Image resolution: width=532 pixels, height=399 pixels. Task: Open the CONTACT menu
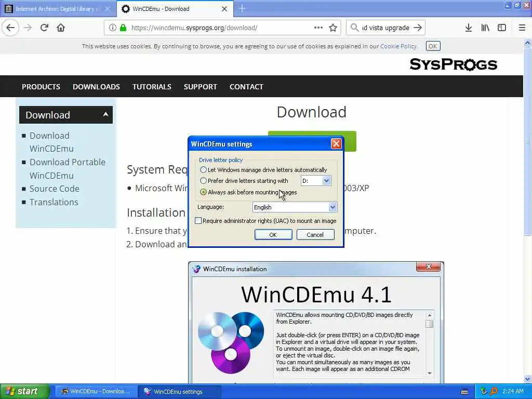coord(246,87)
